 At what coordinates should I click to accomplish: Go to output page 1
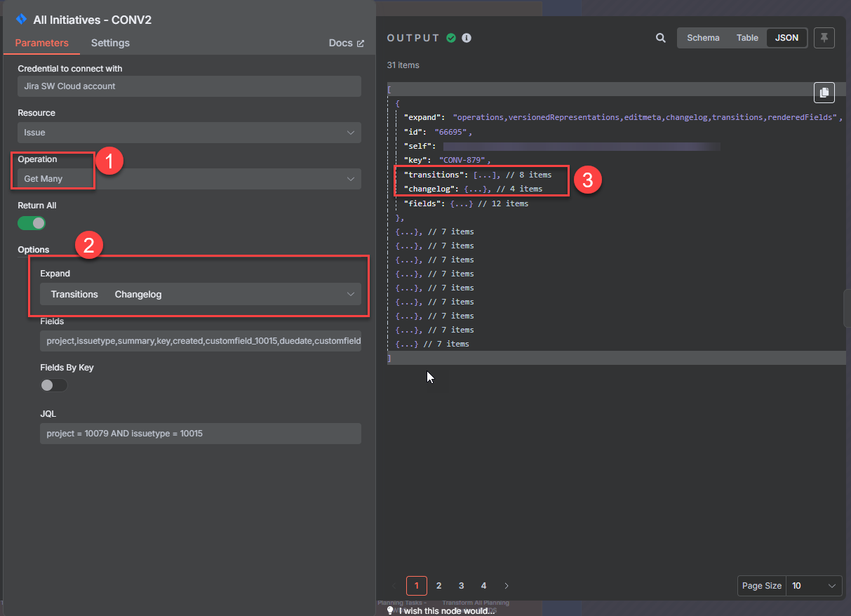[417, 586]
